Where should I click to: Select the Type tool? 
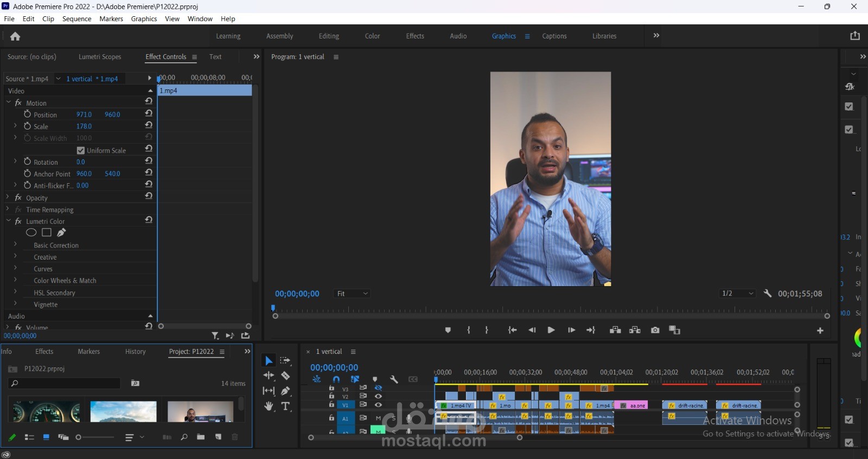pyautogui.click(x=286, y=406)
